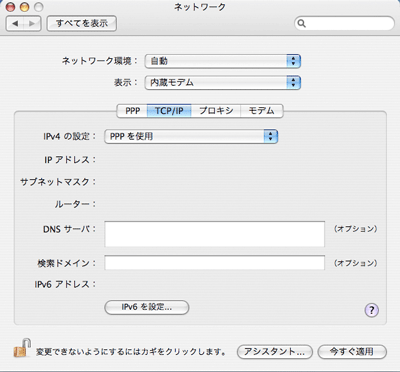Select the TCP/IP tab
The width and height of the screenshot is (400, 372).
click(x=169, y=111)
